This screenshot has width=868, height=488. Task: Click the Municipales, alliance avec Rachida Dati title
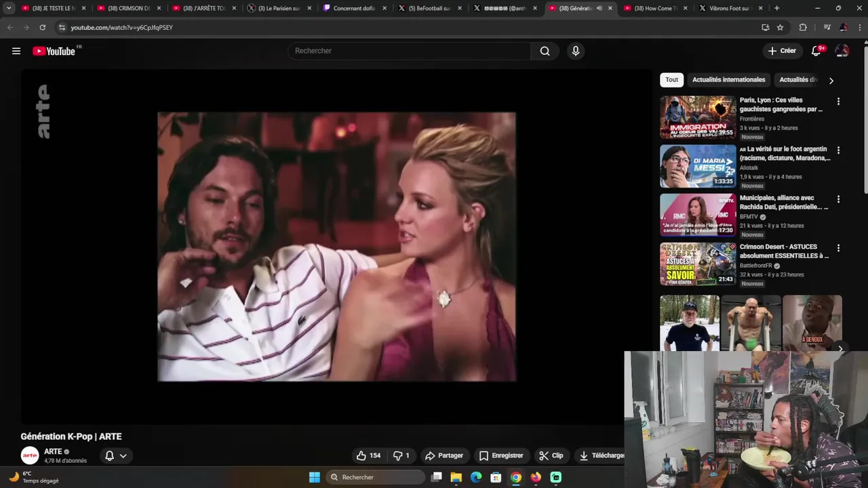point(784,203)
